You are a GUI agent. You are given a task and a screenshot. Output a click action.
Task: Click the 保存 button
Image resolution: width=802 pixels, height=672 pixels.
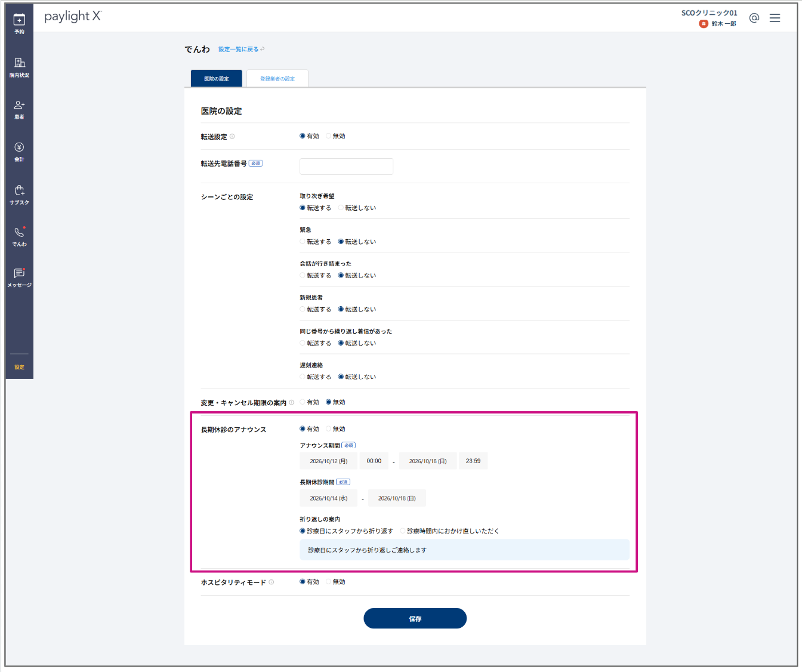point(415,619)
